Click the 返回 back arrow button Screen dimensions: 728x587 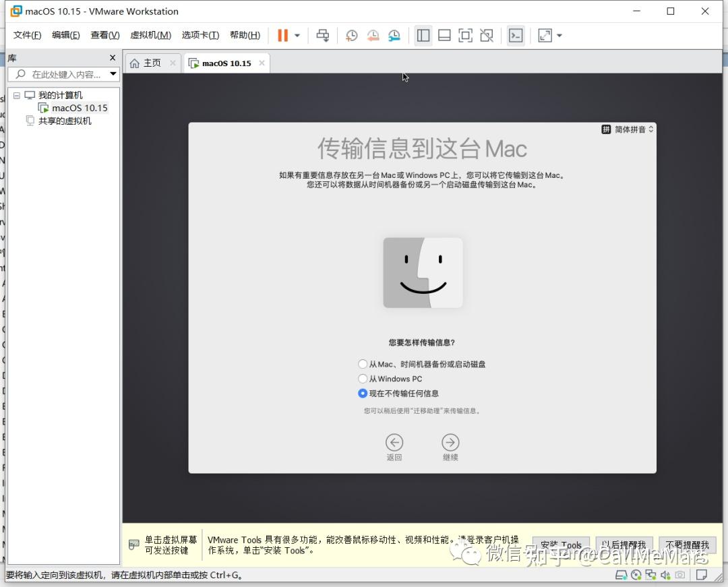(x=394, y=443)
